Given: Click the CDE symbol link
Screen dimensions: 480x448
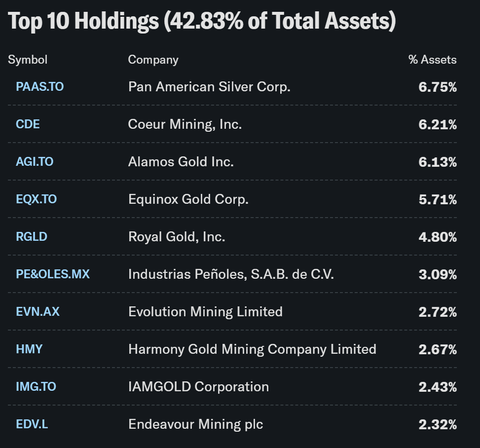Looking at the screenshot, I should pos(28,124).
